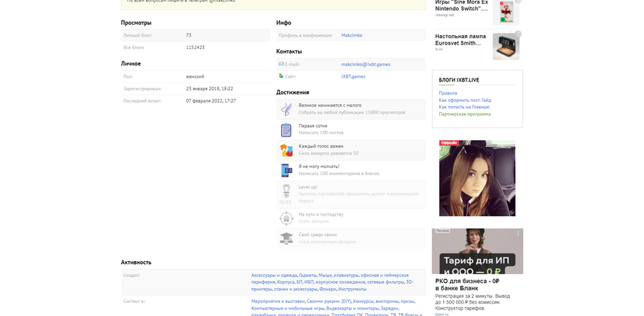Image resolution: width=644 pixels, height=316 pixels.
Task: Click the badge icon for 'На пути к господству'
Action: click(286, 218)
